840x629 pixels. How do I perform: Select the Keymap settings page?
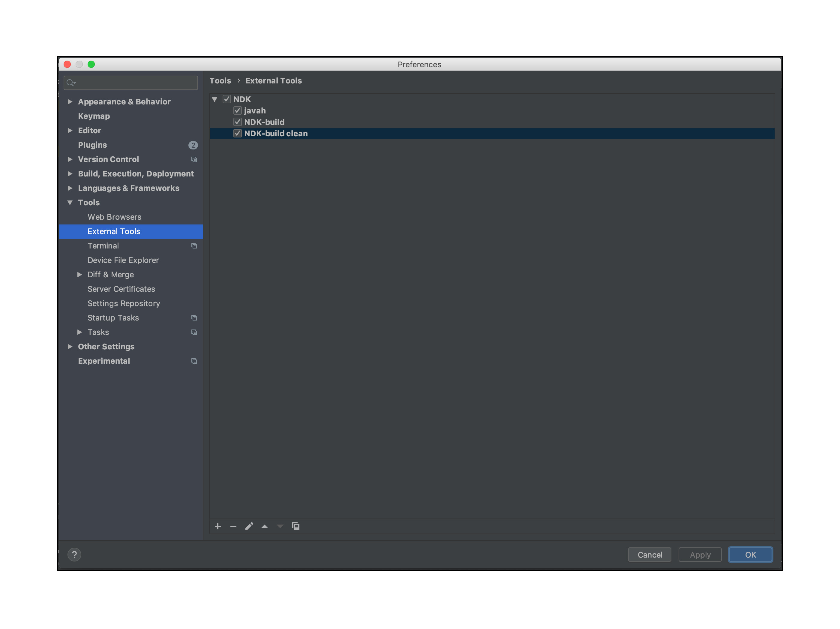pyautogui.click(x=94, y=116)
